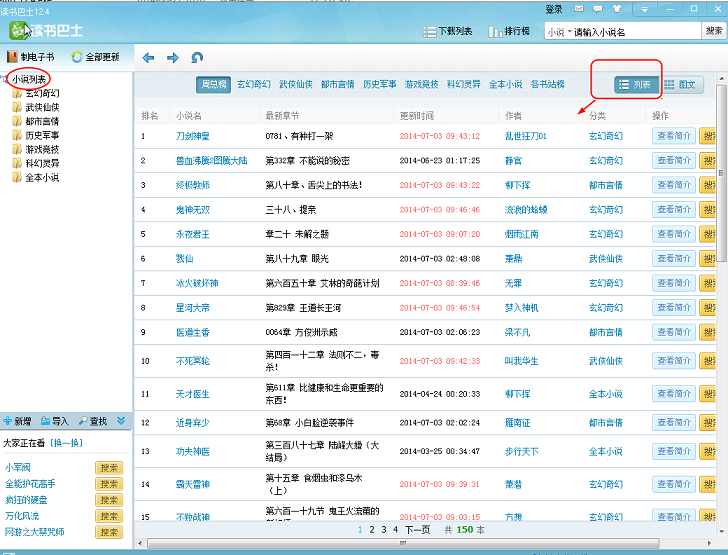Open the 下载列表 download list
Image resolution: width=728 pixels, height=555 pixels.
(x=448, y=31)
